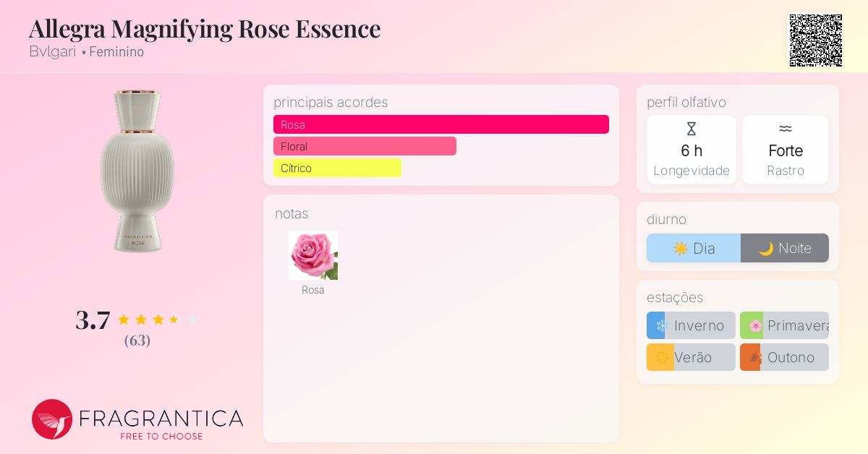Click the sun icon on the Dia button
This screenshot has height=454, width=868.
(x=681, y=248)
